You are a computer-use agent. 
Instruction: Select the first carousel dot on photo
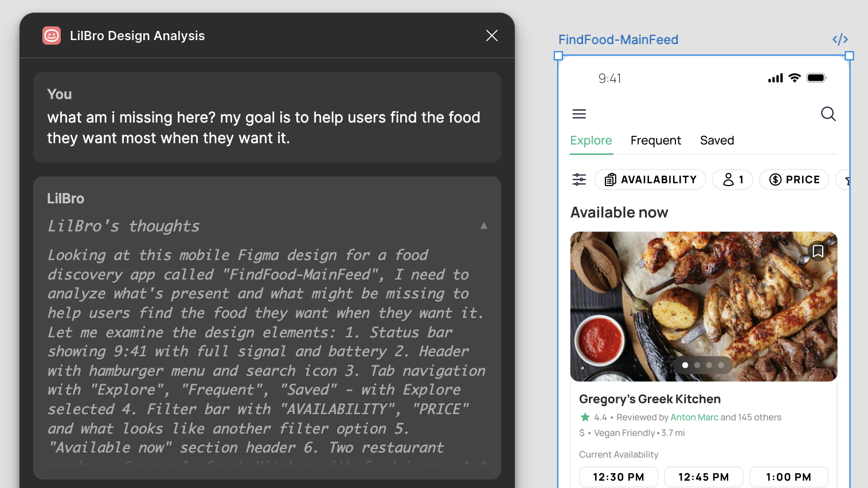685,365
